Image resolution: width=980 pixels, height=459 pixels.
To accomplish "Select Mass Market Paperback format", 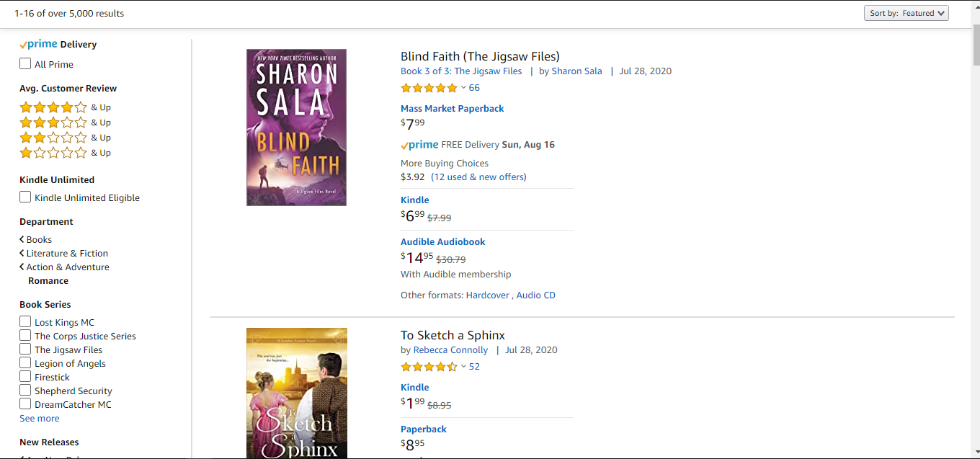I will (452, 109).
